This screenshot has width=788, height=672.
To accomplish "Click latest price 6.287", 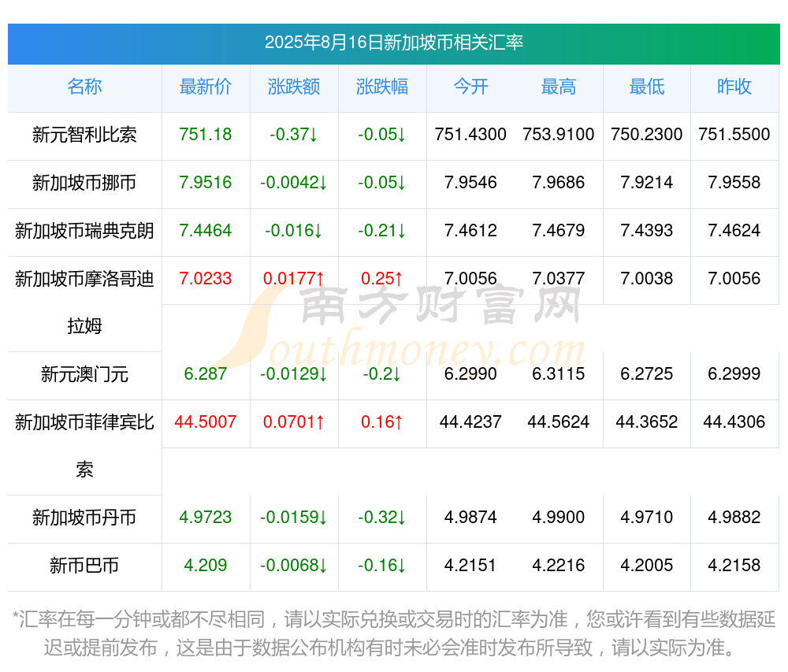I will pos(206,373).
